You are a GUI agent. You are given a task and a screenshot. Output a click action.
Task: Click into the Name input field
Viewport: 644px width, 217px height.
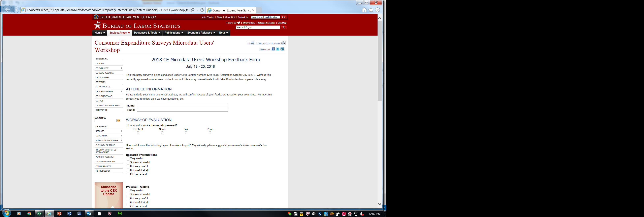[x=183, y=106]
